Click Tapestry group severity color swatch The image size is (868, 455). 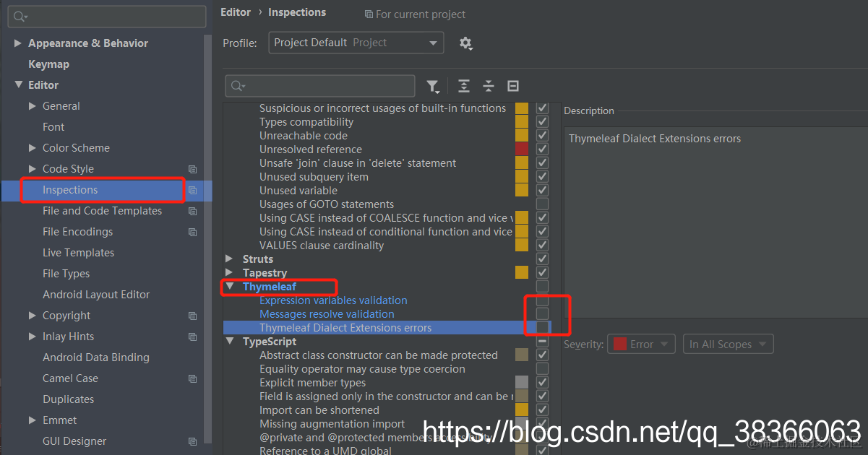coord(522,273)
